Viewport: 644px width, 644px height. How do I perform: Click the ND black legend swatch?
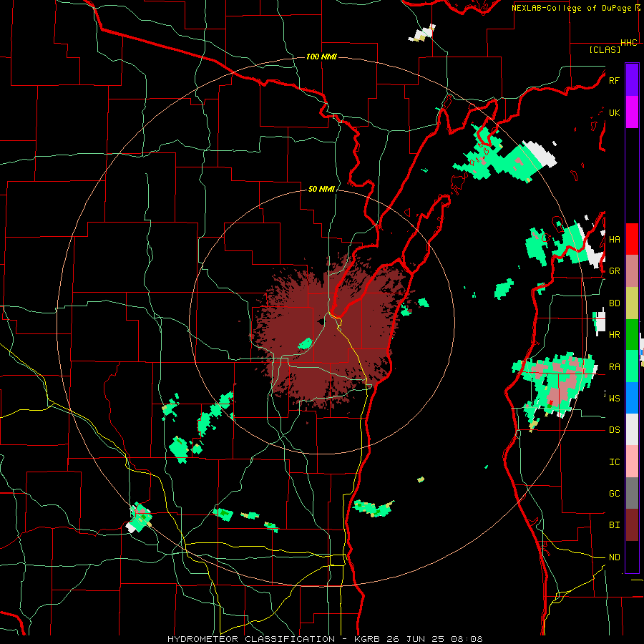click(x=632, y=557)
